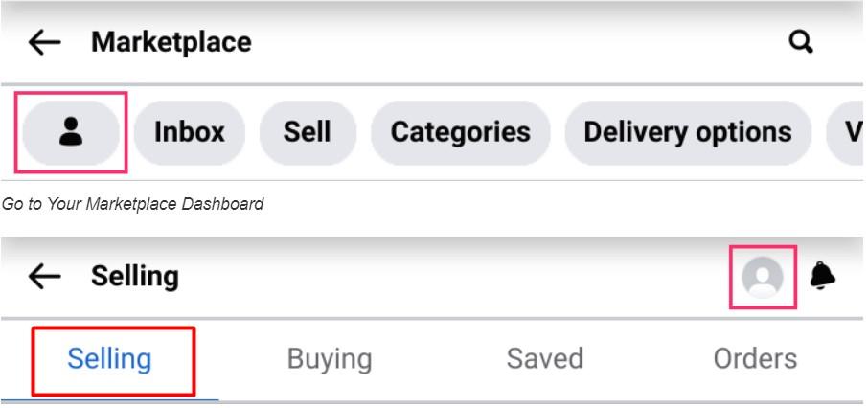This screenshot has height=408, width=868.
Task: Open the Categories pill
Action: tap(461, 132)
